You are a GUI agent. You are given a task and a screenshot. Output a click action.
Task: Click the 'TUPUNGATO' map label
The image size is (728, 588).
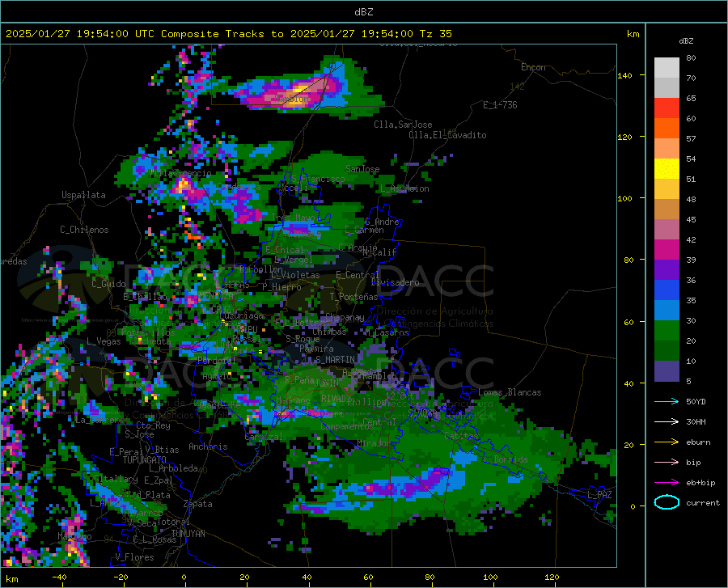(145, 460)
